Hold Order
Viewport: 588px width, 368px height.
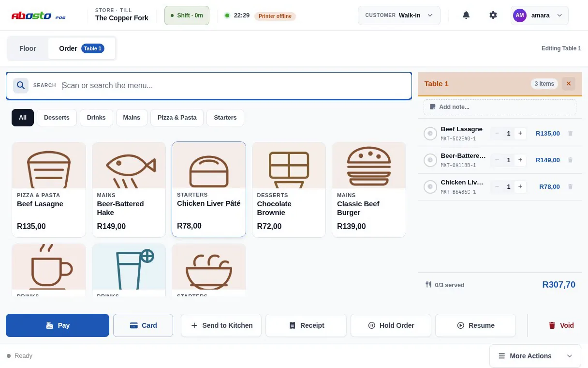click(391, 325)
